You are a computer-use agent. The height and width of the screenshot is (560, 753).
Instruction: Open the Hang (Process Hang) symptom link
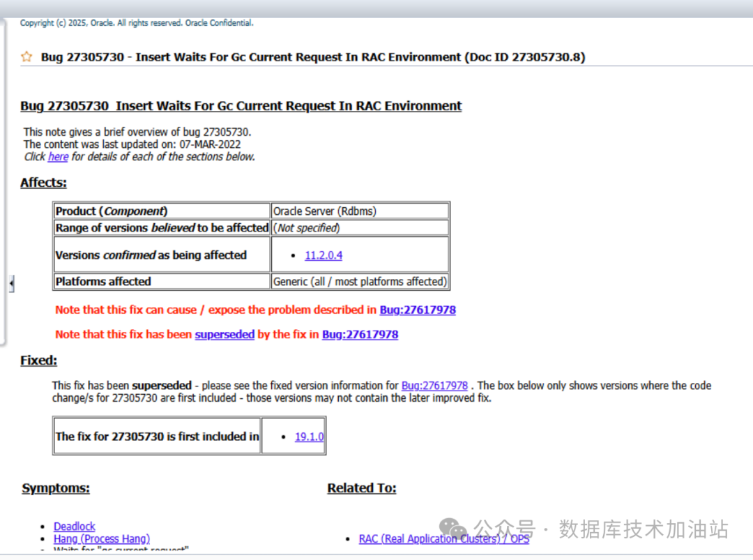(x=102, y=539)
